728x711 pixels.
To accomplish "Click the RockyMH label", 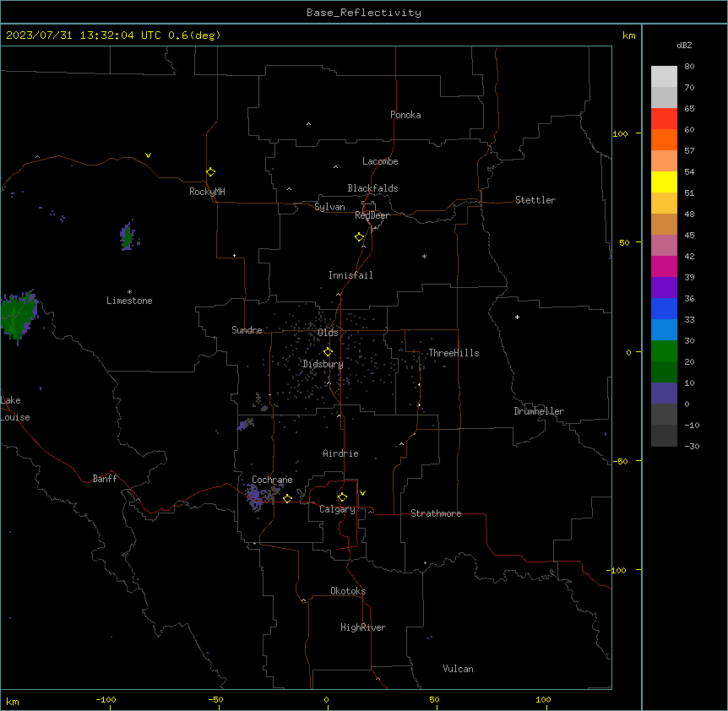I will click(x=207, y=192).
